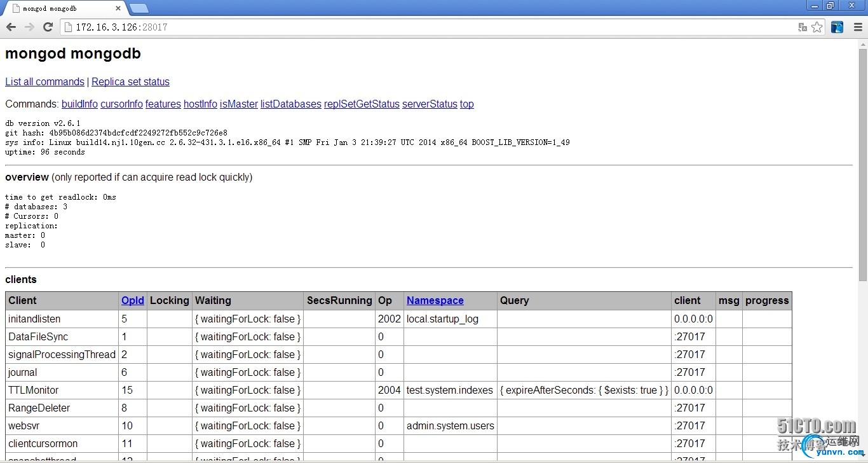Click the cursorInfo command link
The width and height of the screenshot is (868, 463).
(121, 104)
